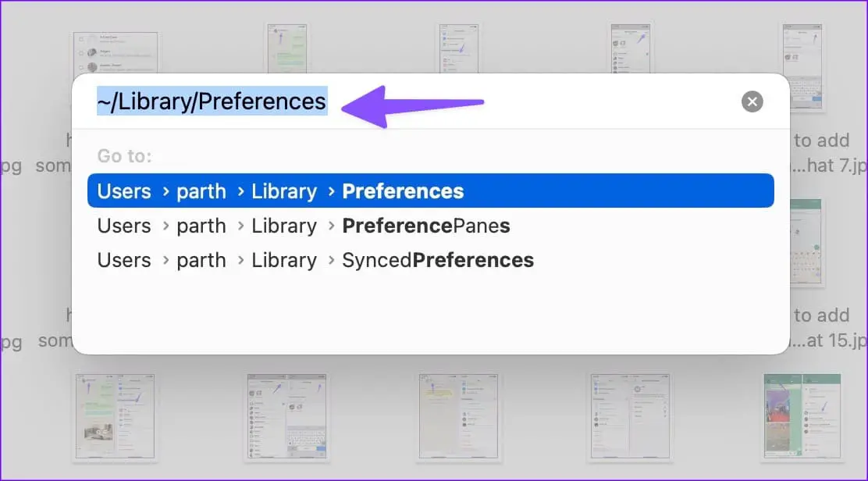The height and width of the screenshot is (481, 868).
Task: Click the chevron after Users in SyncedPreferences row
Action: tap(165, 260)
